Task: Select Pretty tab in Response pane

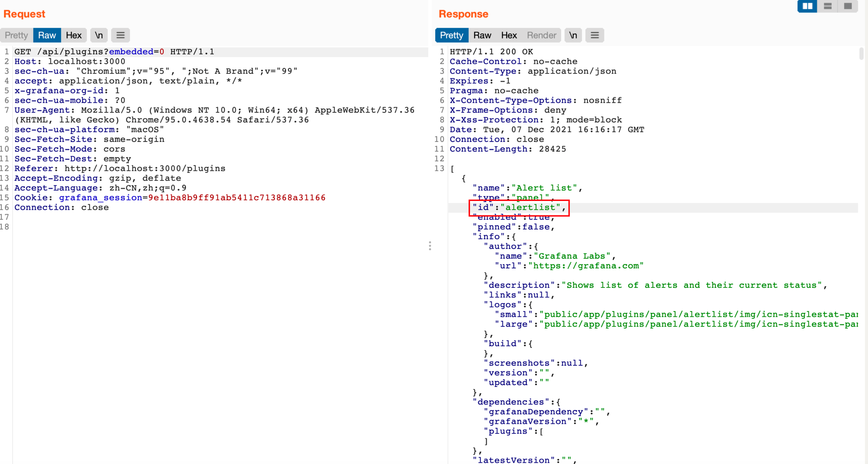Action: 451,35
